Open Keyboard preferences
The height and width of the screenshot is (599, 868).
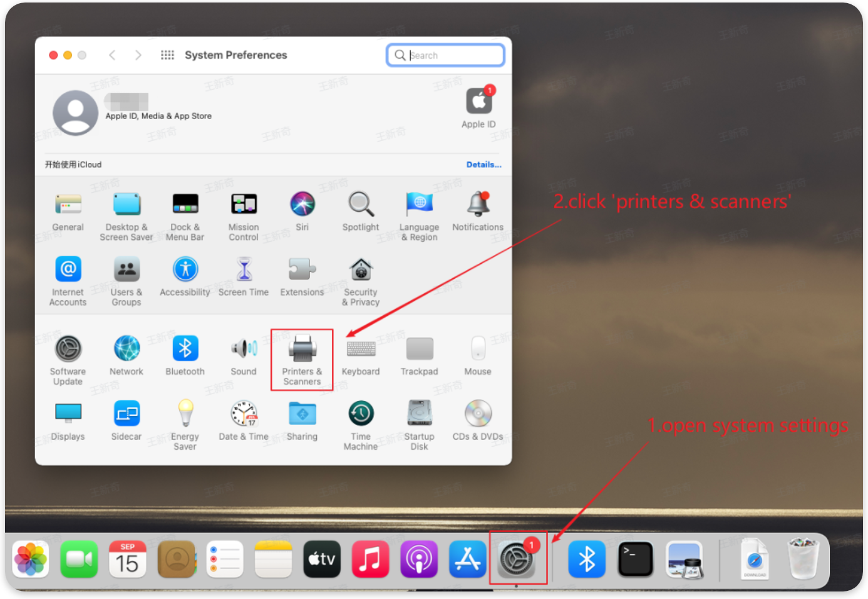[361, 348]
